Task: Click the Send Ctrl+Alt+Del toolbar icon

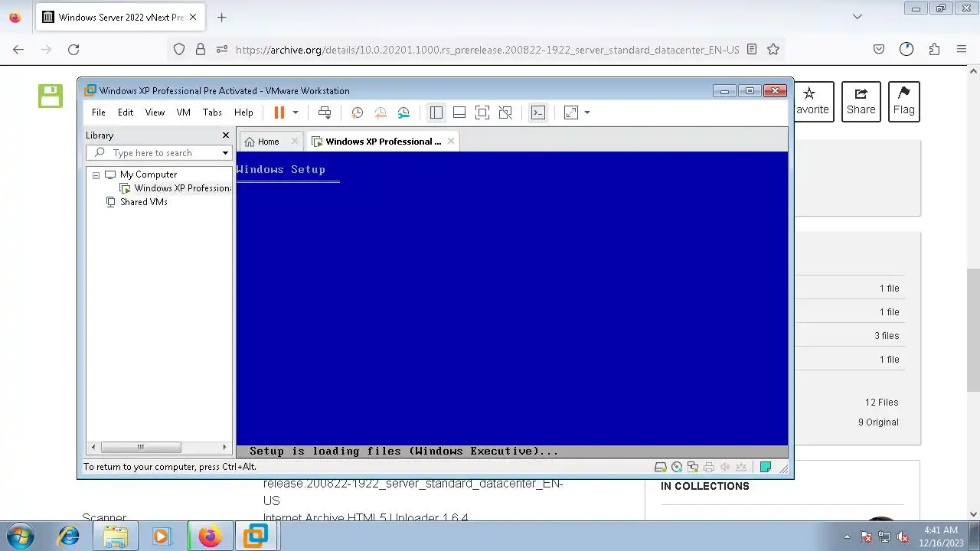Action: [x=325, y=112]
